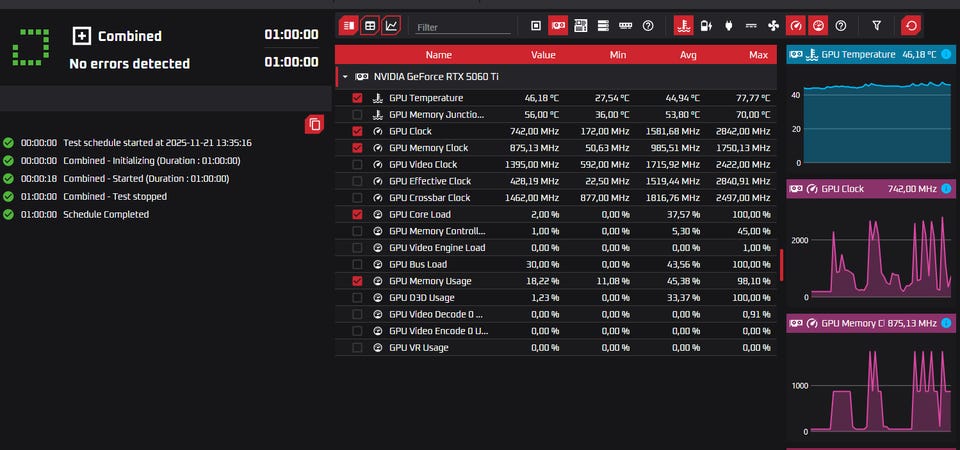Click the 'Test schedule started' log entry
Viewport: 960px width, 450px height.
(x=157, y=143)
